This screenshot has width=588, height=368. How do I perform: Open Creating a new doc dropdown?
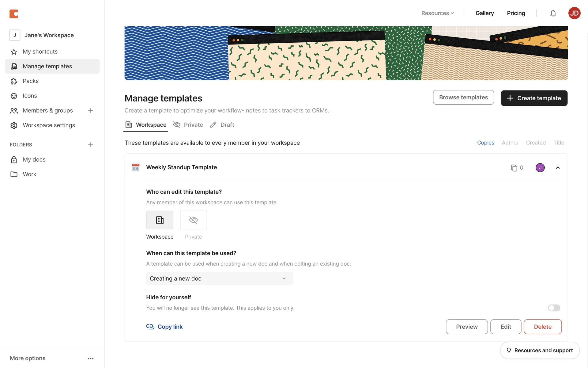219,278
